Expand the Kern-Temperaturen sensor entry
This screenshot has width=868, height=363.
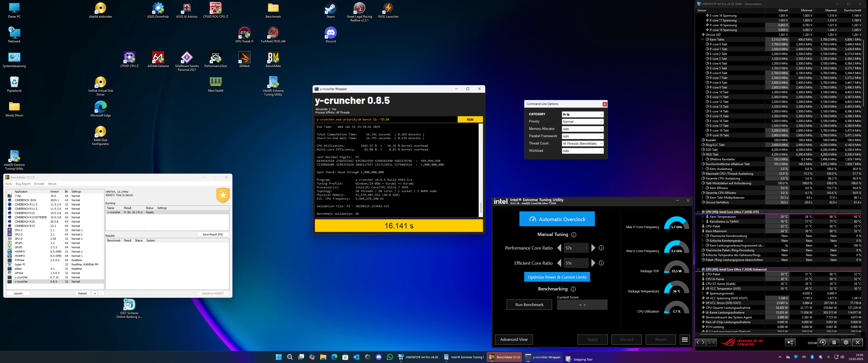click(x=702, y=217)
